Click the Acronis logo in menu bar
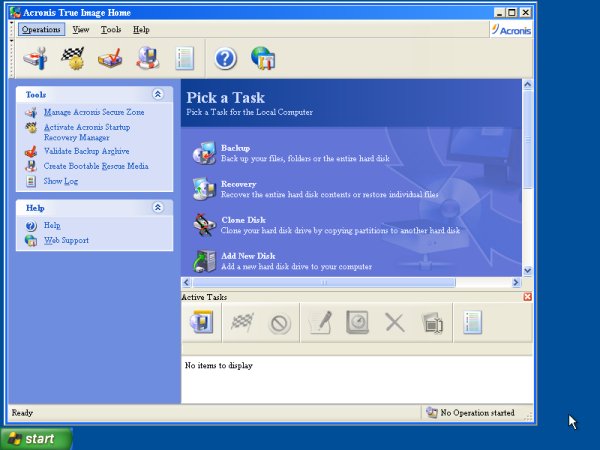The image size is (600, 450). pos(511,30)
